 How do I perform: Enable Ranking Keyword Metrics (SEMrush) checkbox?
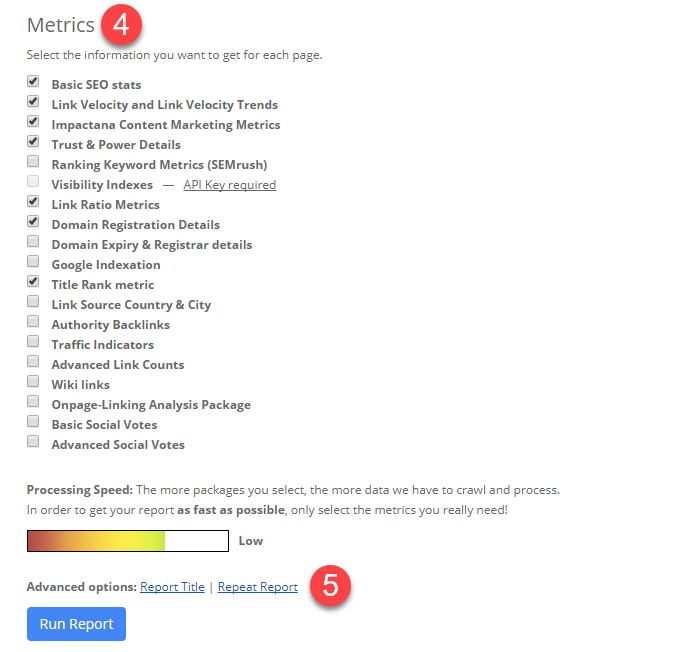point(33,162)
